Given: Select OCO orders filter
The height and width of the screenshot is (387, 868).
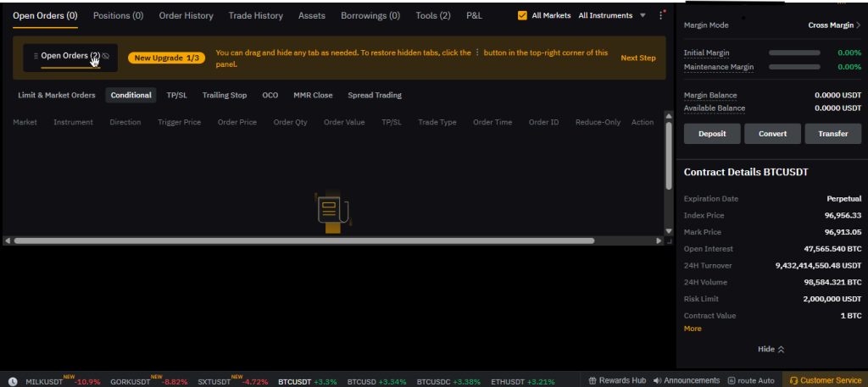Looking at the screenshot, I should coord(270,95).
